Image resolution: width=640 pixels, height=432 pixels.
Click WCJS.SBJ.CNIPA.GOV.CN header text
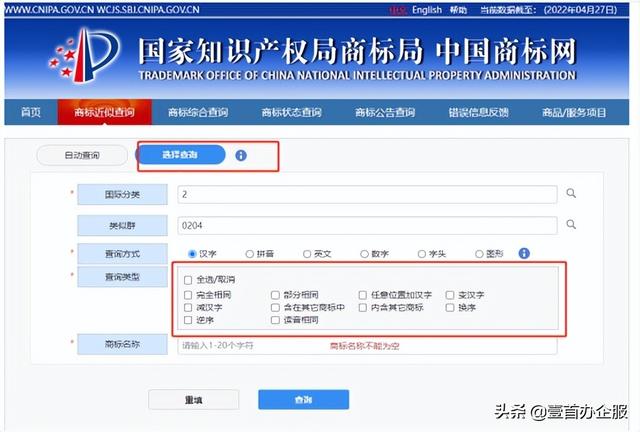148,9
